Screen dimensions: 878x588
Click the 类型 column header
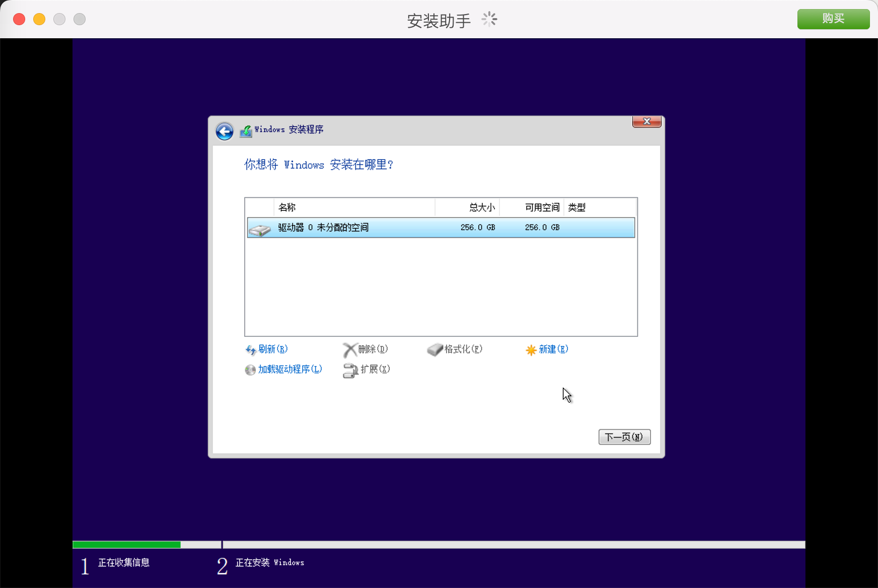click(x=577, y=207)
